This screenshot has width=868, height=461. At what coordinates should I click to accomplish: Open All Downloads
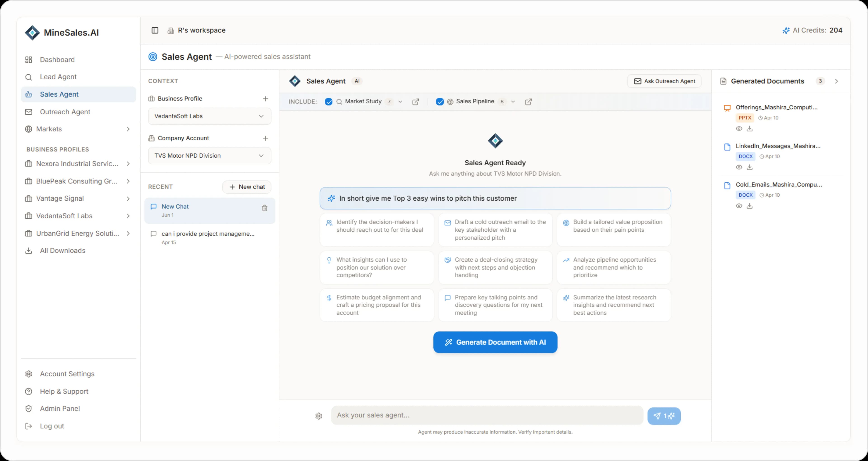point(78,251)
